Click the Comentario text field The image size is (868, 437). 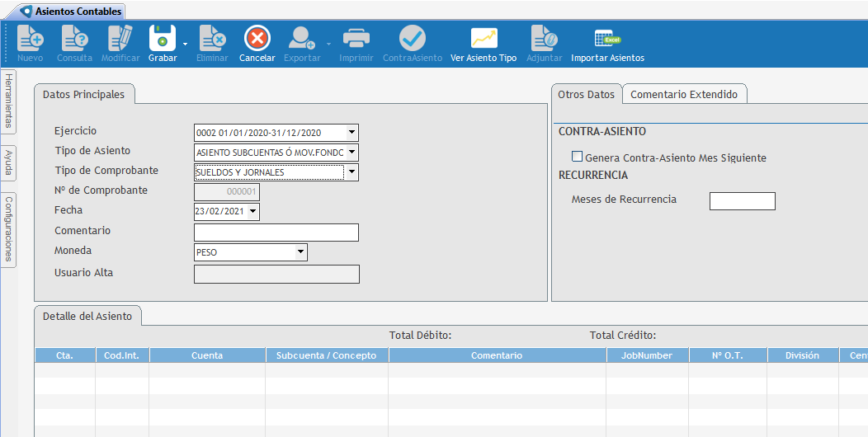click(276, 233)
